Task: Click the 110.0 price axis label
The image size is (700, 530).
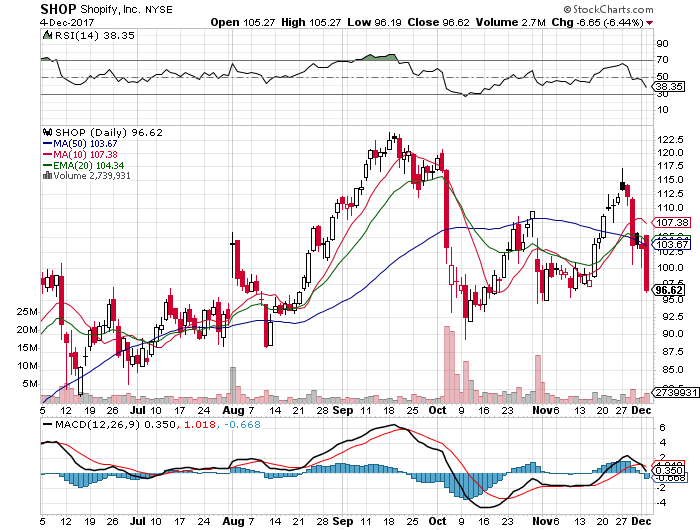Action: [671, 208]
